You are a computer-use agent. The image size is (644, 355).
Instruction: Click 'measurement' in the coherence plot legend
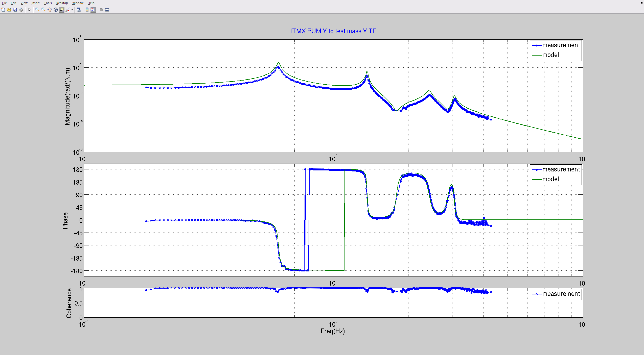click(x=561, y=294)
